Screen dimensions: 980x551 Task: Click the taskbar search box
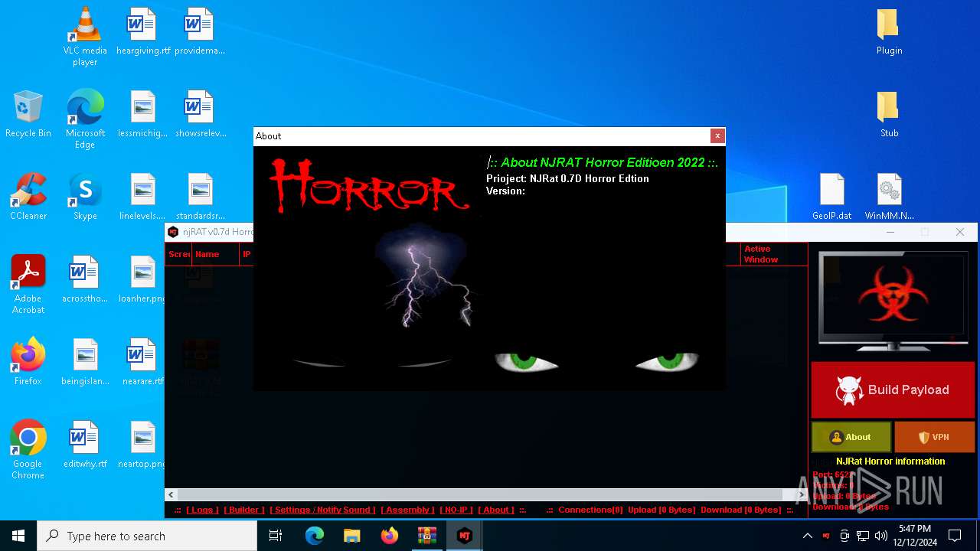147,536
